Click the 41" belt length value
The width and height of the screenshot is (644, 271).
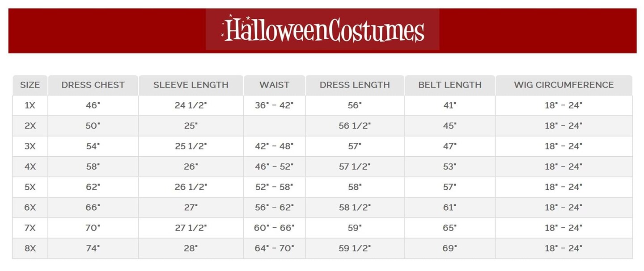[x=450, y=105]
